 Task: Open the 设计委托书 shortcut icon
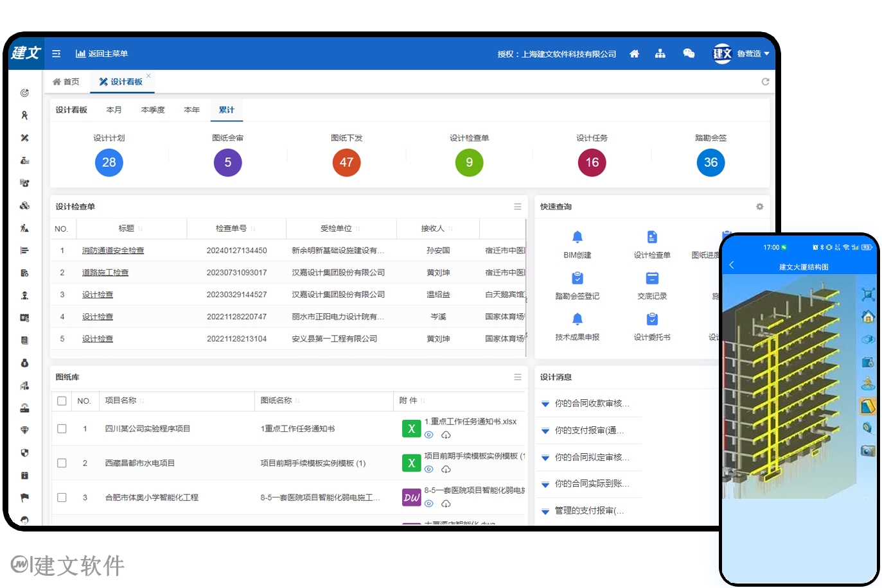click(x=652, y=319)
